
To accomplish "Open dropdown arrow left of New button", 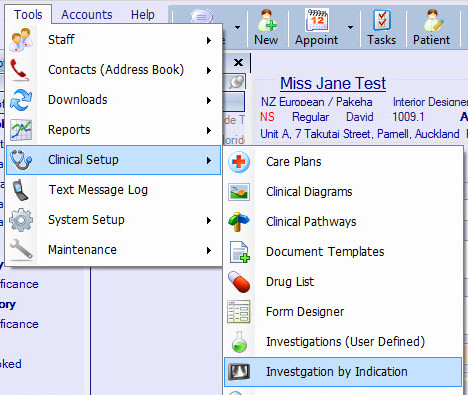I will point(237,27).
